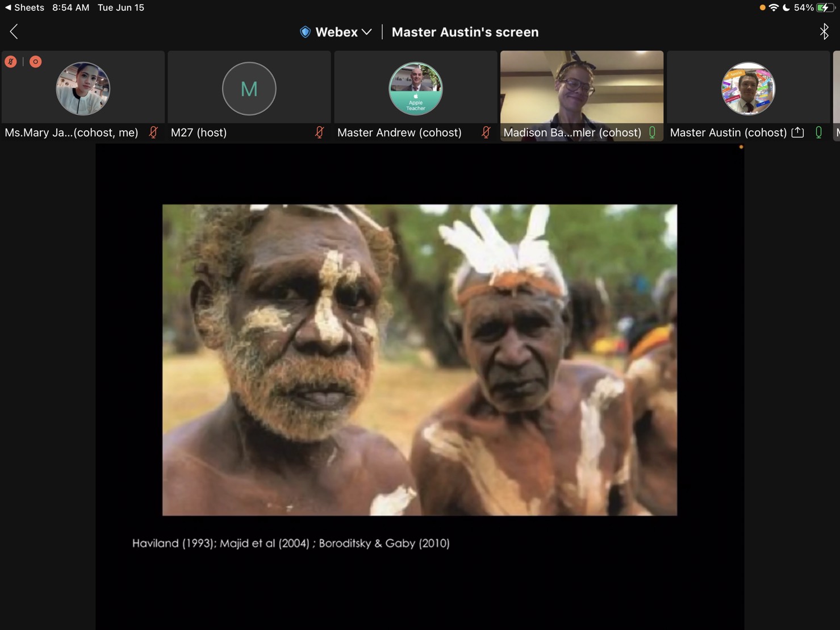Tap Master Austin's screen title
Screen dimensions: 840x630
465,32
